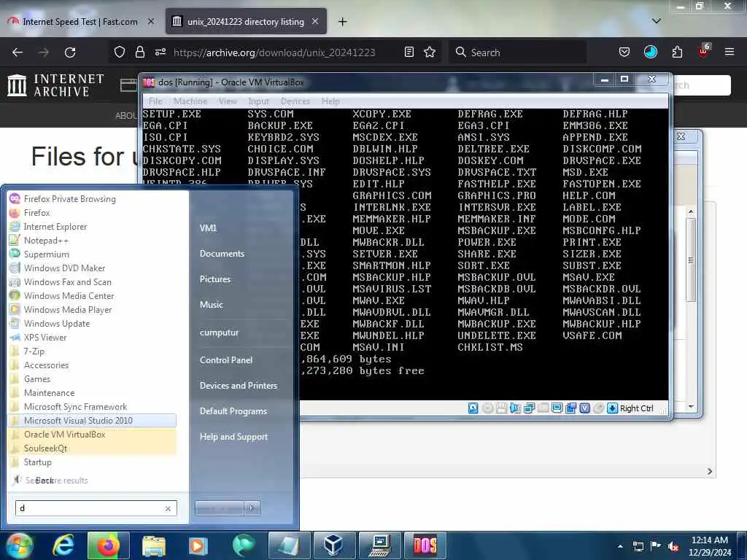This screenshot has width=747, height=560.
Task: Open a new Firefox tab with plus button
Action: [342, 21]
